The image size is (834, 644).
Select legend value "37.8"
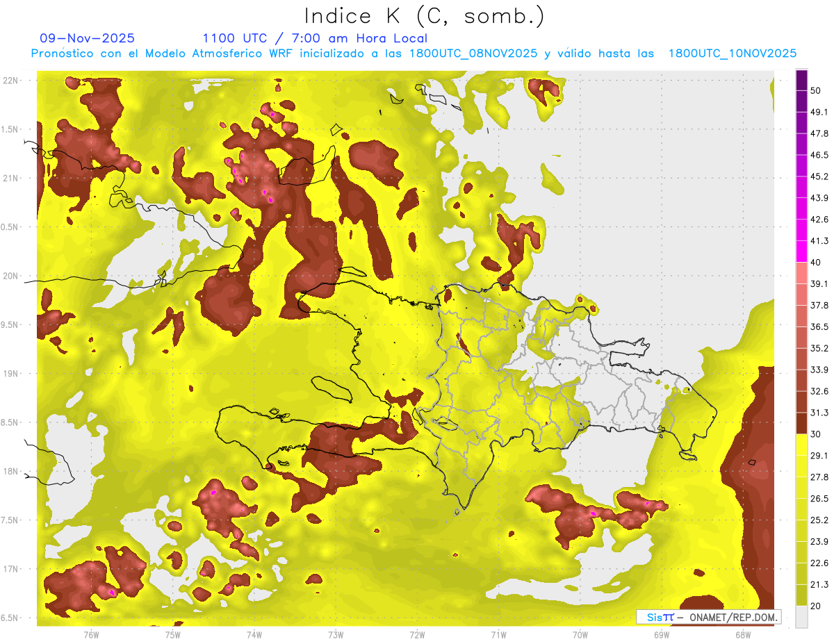click(819, 305)
